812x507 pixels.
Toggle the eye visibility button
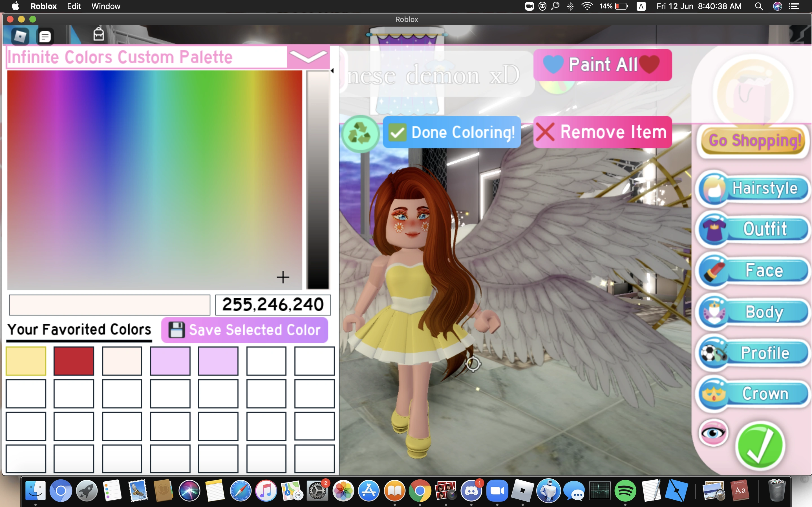pyautogui.click(x=713, y=433)
